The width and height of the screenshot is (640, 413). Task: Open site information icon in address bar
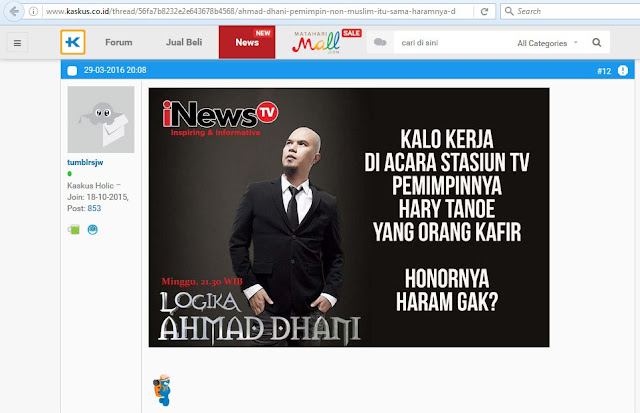(x=33, y=11)
